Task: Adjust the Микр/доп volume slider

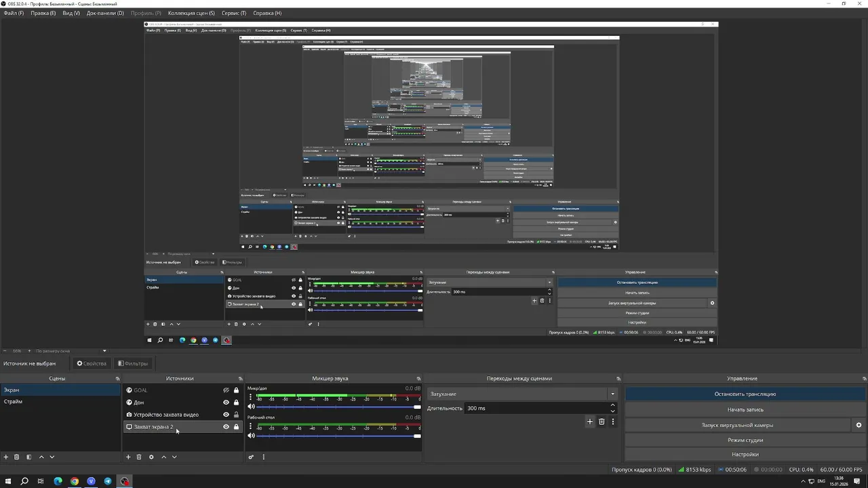Action: tap(339, 407)
